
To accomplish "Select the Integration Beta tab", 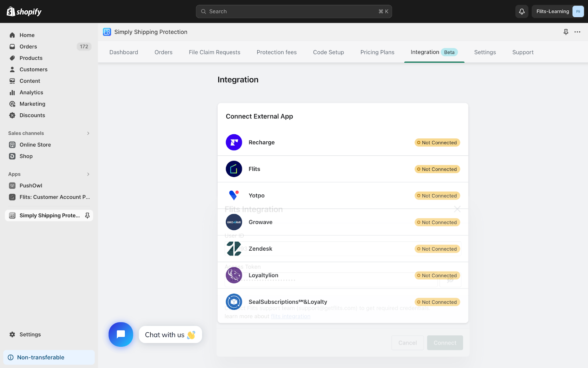I will click(434, 52).
